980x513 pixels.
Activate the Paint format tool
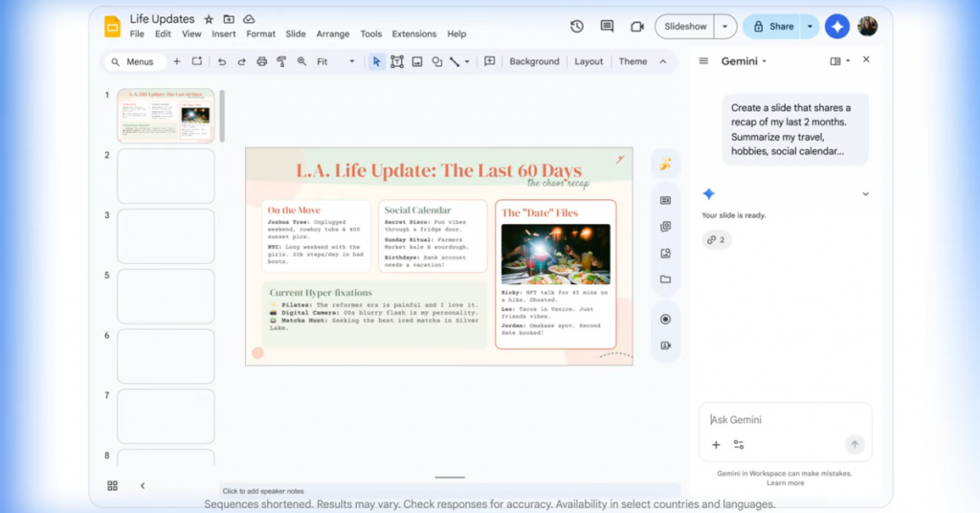click(x=282, y=61)
